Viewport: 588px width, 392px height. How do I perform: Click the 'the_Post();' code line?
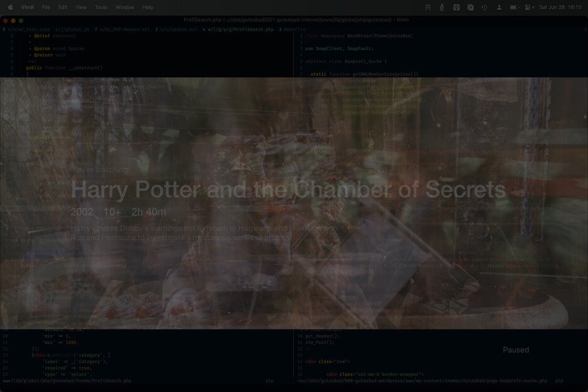pyautogui.click(x=320, y=342)
